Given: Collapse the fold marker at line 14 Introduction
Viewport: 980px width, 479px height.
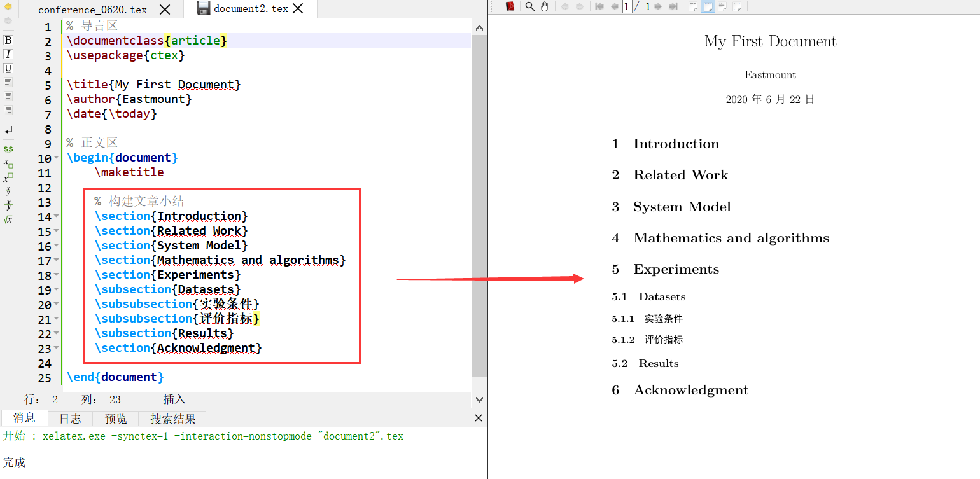Looking at the screenshot, I should 57,217.
